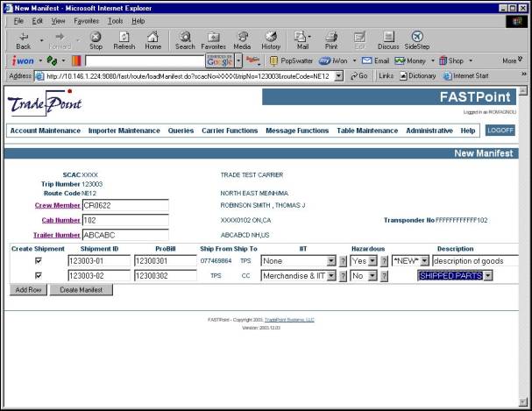Viewport: 532px width, 411px height.
Task: Click the ProBill field 12300301
Action: click(166, 261)
